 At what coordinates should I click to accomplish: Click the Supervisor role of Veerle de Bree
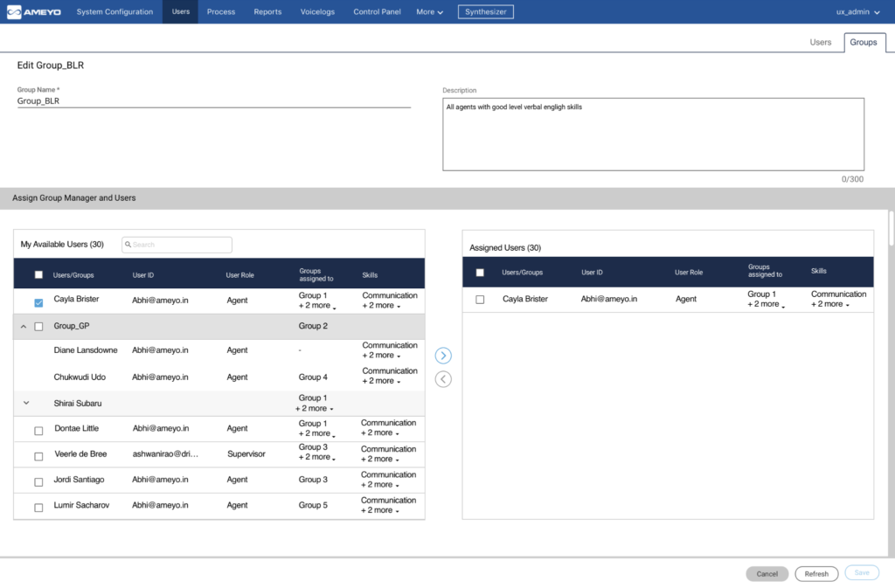[246, 454]
